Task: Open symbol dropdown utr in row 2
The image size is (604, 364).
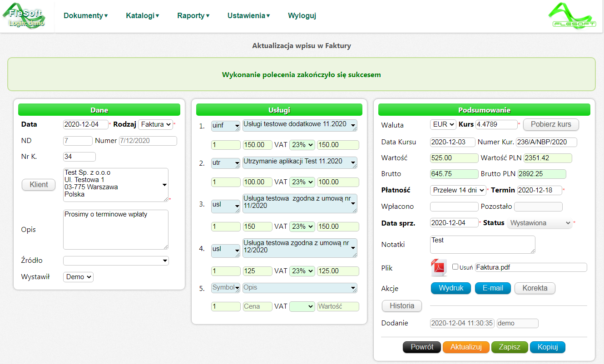Action: tap(226, 162)
